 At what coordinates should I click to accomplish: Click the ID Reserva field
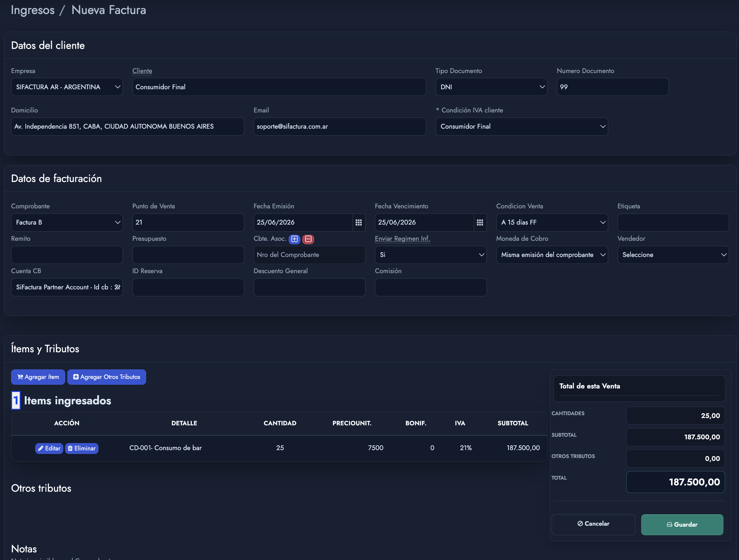[188, 287]
